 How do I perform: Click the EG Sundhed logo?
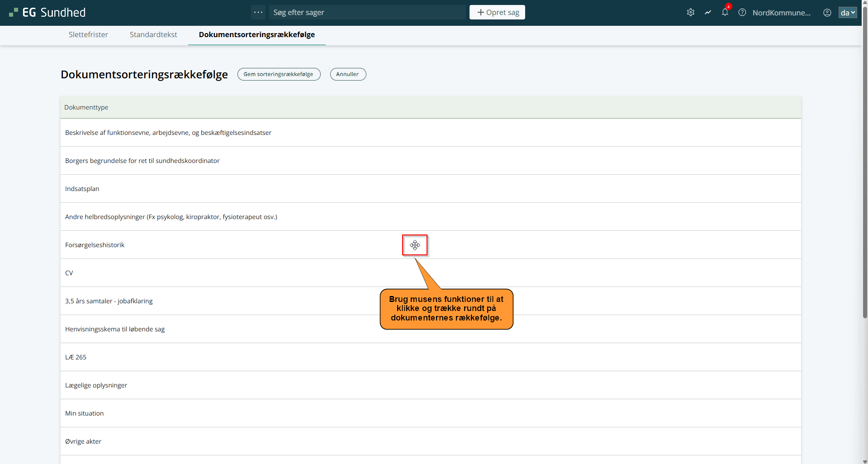tap(47, 13)
